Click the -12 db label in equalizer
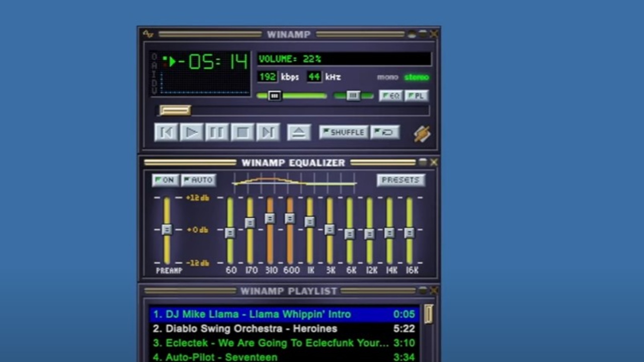 (197, 262)
